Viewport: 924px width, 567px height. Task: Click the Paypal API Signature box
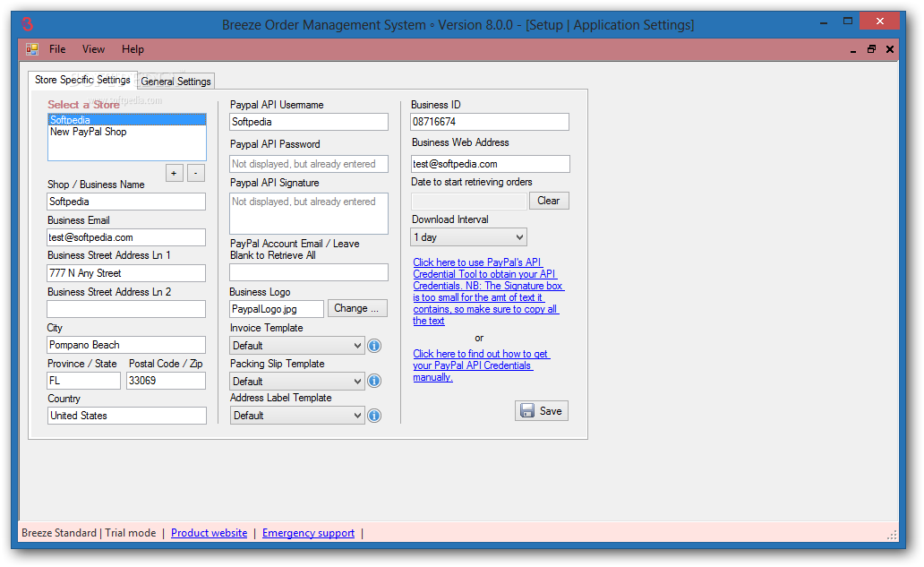[309, 213]
